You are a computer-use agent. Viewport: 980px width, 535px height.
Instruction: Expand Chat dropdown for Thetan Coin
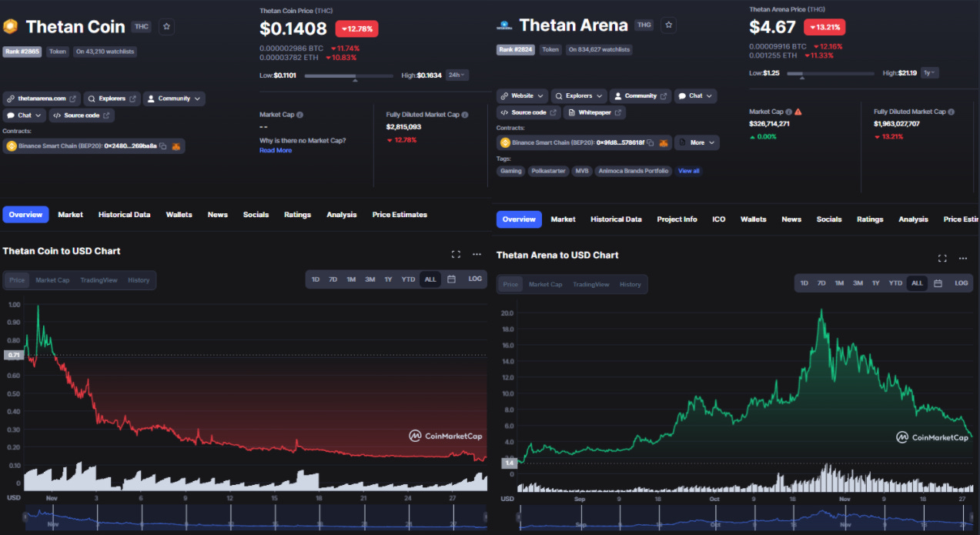coord(25,115)
